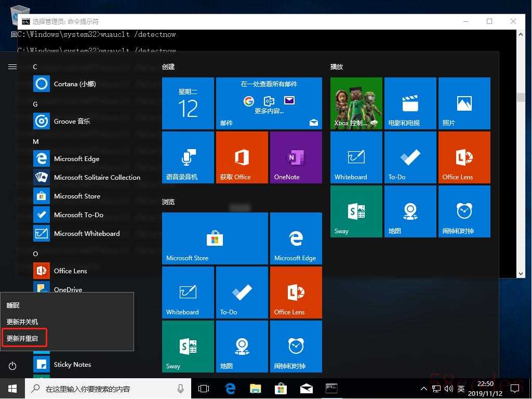Click the 播放 tile group header
The height and width of the screenshot is (399, 532).
pyautogui.click(x=337, y=67)
